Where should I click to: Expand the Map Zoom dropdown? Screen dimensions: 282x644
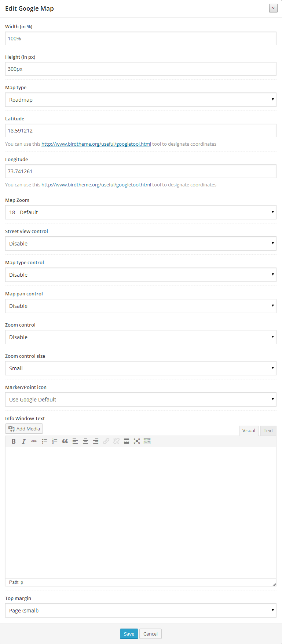tap(140, 212)
